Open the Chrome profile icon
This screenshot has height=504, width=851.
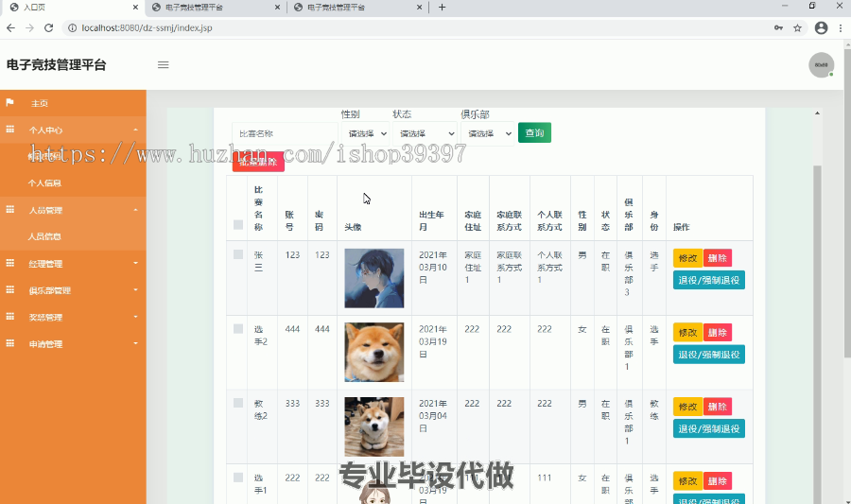click(x=821, y=27)
